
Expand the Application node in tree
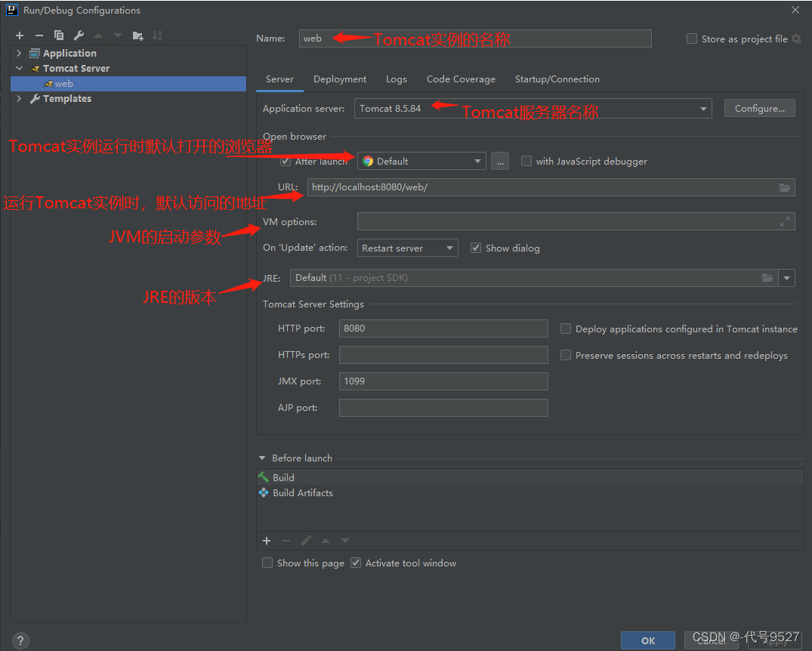[x=19, y=54]
